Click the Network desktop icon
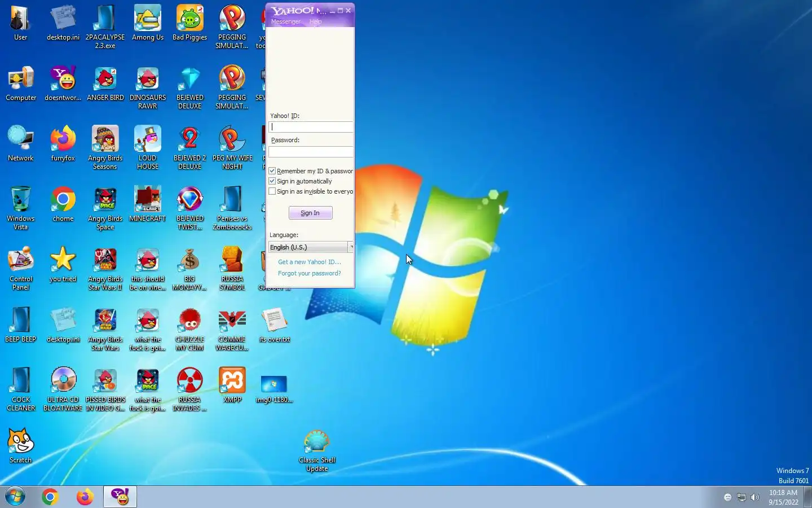Viewport: 812px width, 508px height. click(21, 144)
